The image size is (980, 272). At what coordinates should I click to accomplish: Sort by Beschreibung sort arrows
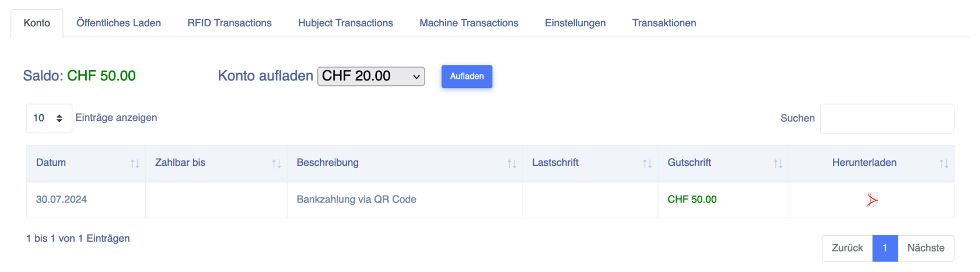coord(512,164)
